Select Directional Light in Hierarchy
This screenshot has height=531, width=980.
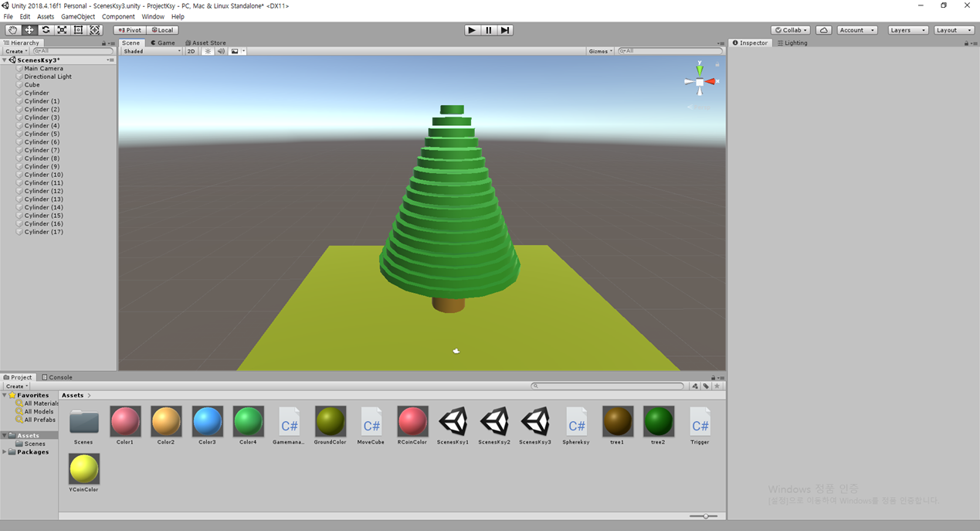48,77
